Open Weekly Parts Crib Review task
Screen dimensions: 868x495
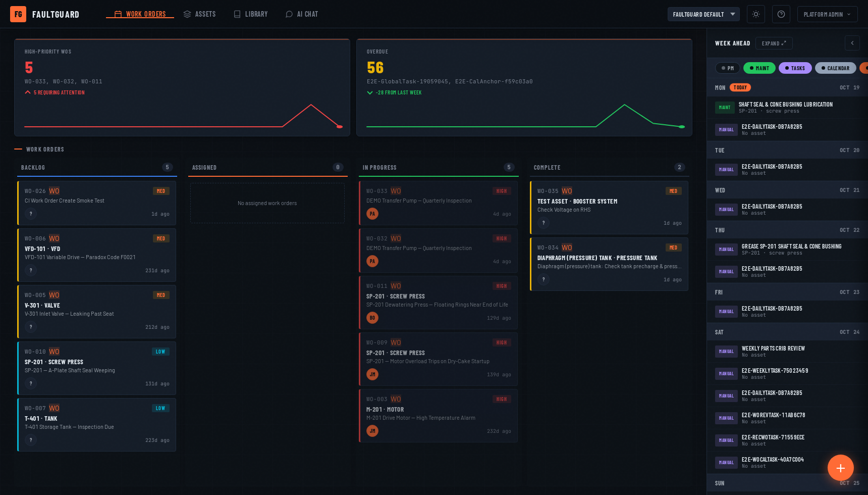(x=787, y=352)
